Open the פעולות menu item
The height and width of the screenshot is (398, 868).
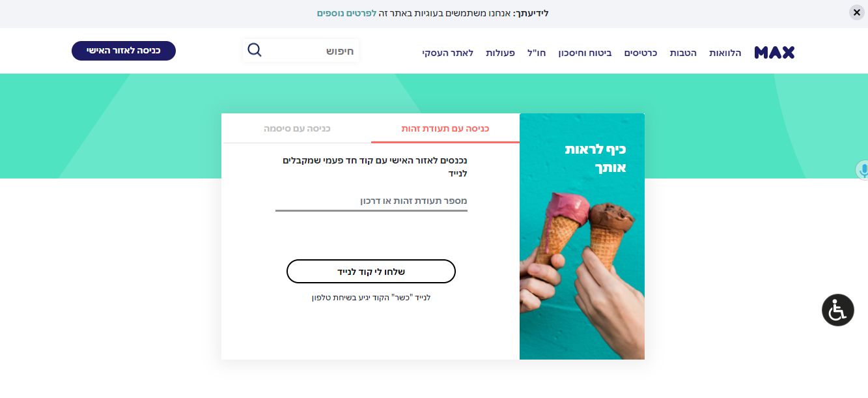(500, 53)
